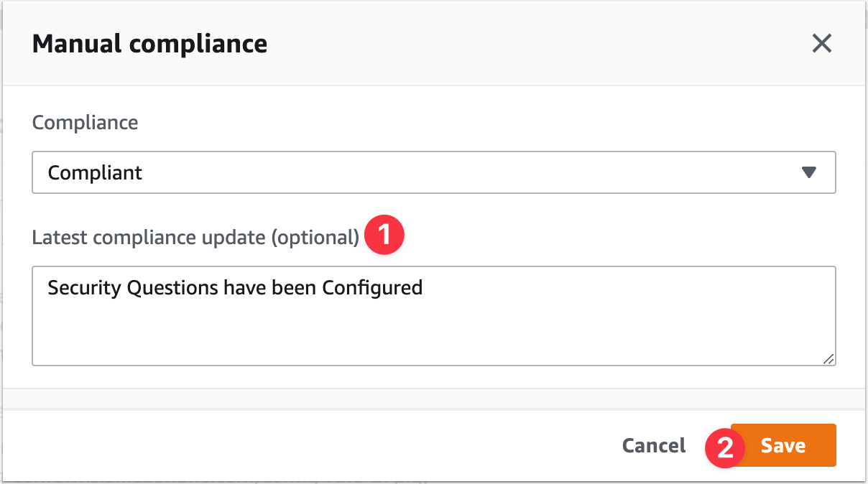868x484 pixels.
Task: Click the 'Manual compliance' dialog title
Action: pos(149,44)
